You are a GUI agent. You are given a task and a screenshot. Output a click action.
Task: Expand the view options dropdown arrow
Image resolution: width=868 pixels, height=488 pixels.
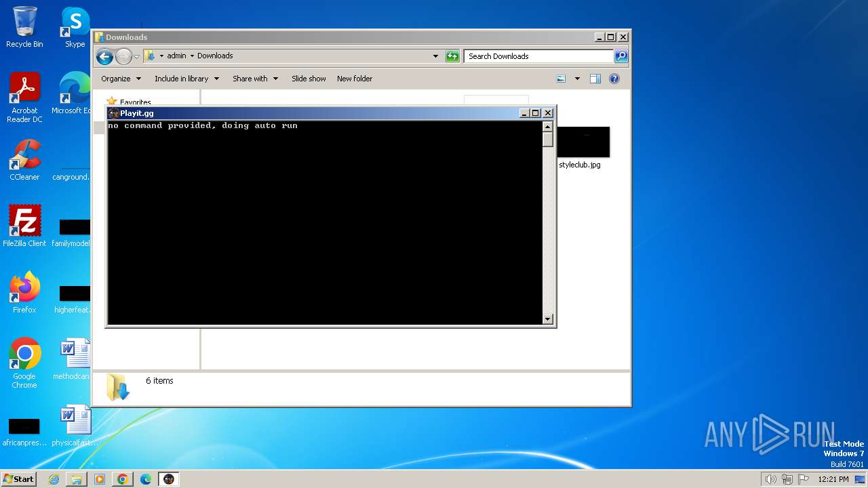click(577, 79)
